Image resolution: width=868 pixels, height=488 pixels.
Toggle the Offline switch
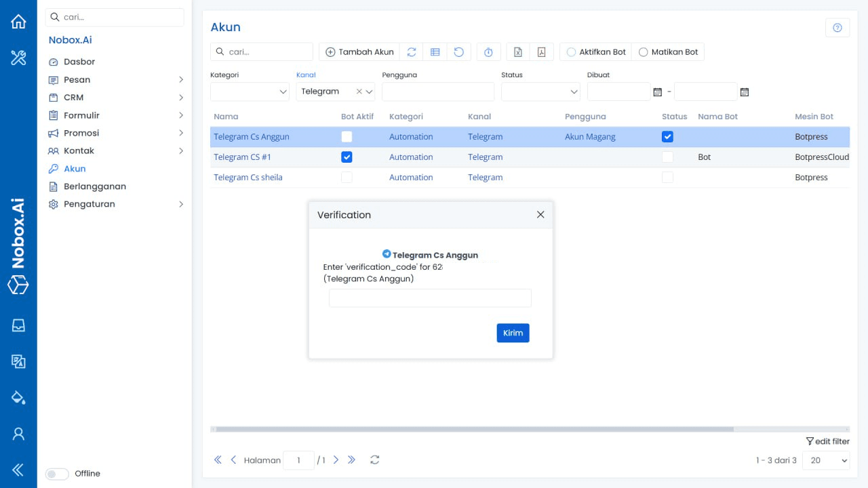click(x=57, y=473)
